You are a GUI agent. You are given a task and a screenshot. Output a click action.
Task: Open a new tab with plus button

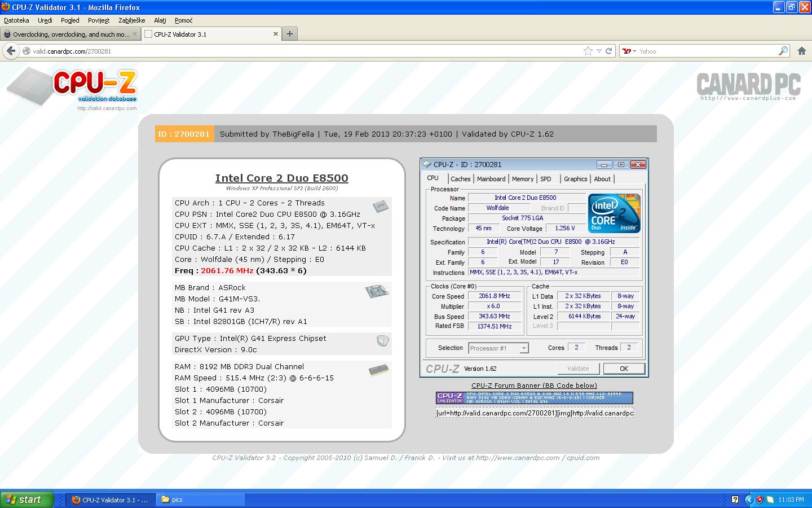pyautogui.click(x=290, y=34)
